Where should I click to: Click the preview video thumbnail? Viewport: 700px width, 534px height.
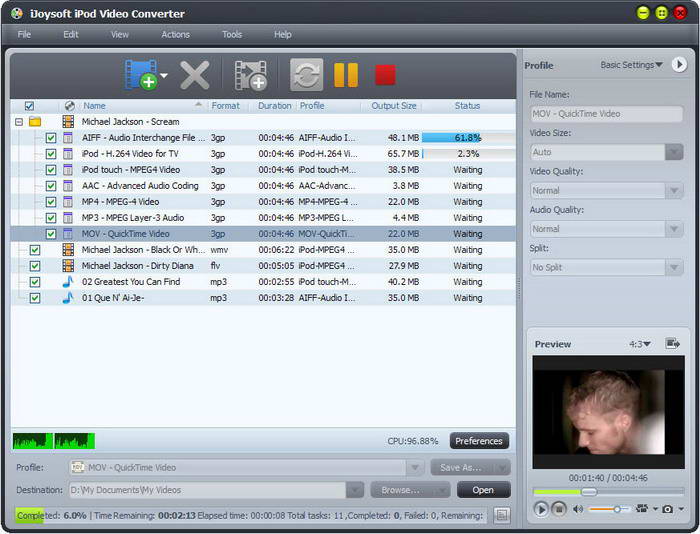pos(608,412)
